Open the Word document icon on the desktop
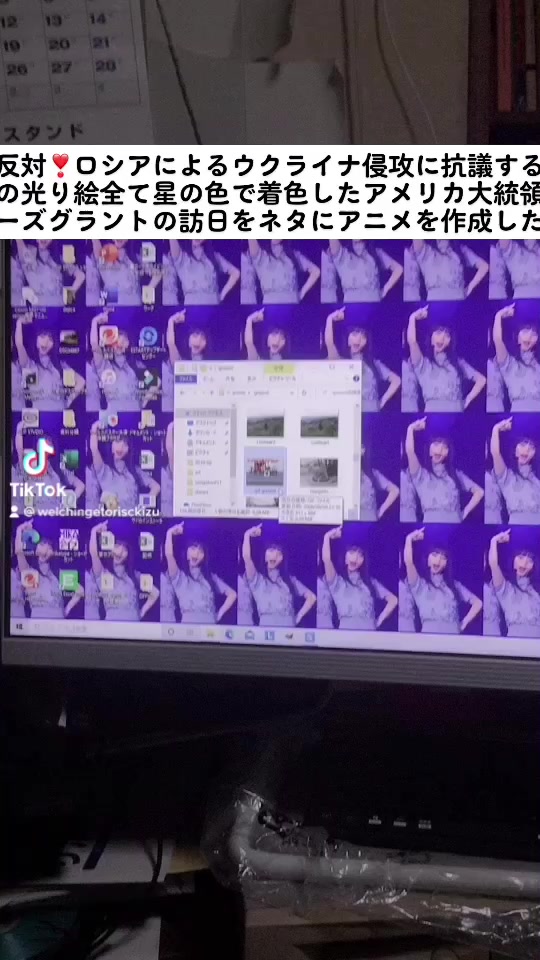The image size is (540, 960). [x=110, y=296]
